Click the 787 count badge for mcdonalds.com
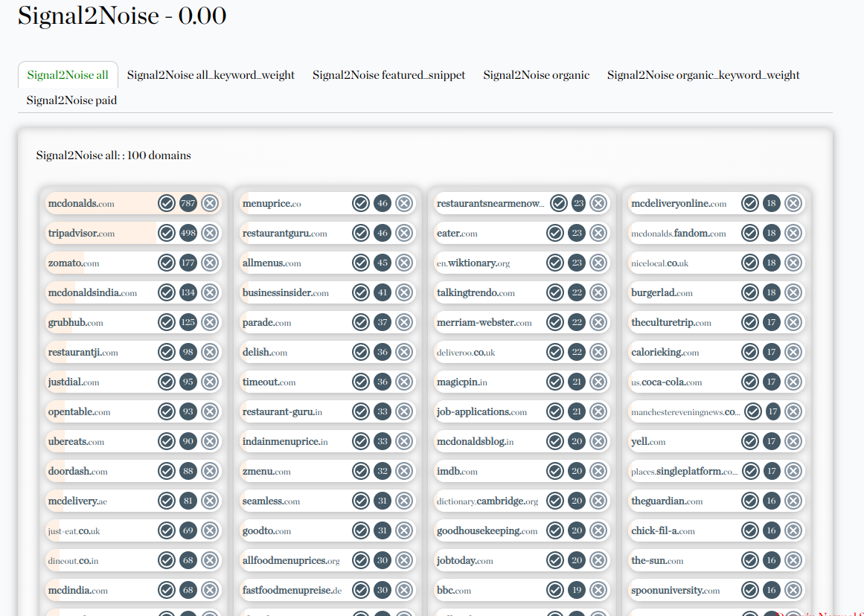This screenshot has width=864, height=616. click(188, 203)
